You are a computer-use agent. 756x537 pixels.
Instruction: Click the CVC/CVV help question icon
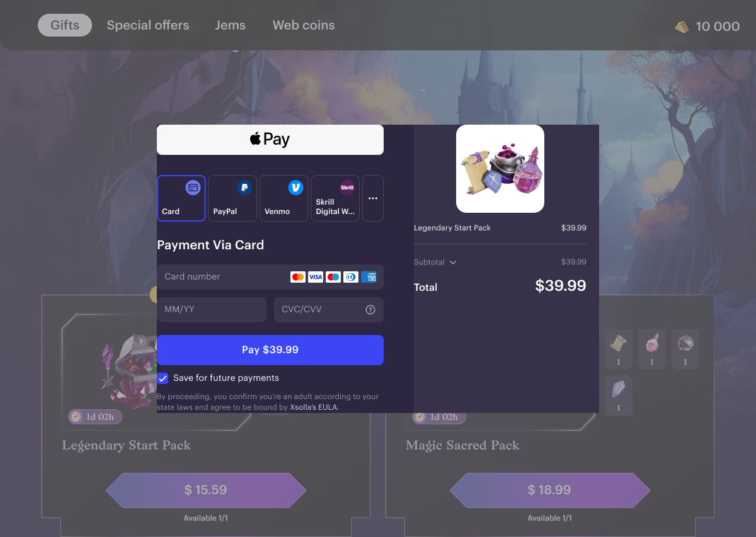coord(370,310)
